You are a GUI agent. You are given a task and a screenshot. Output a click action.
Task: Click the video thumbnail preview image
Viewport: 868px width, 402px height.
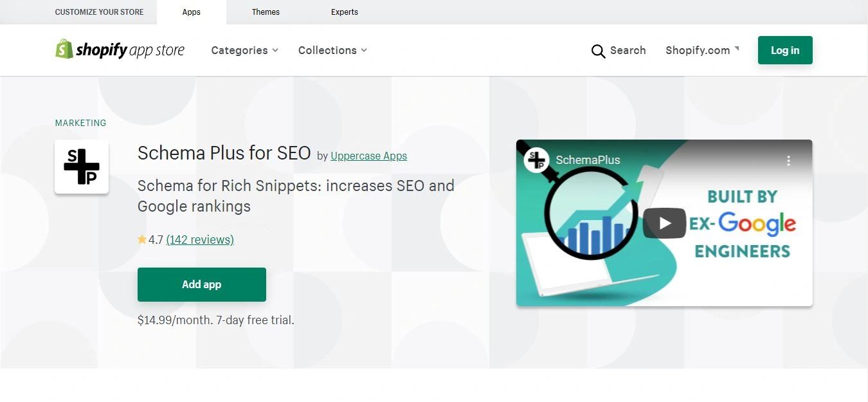coord(664,223)
